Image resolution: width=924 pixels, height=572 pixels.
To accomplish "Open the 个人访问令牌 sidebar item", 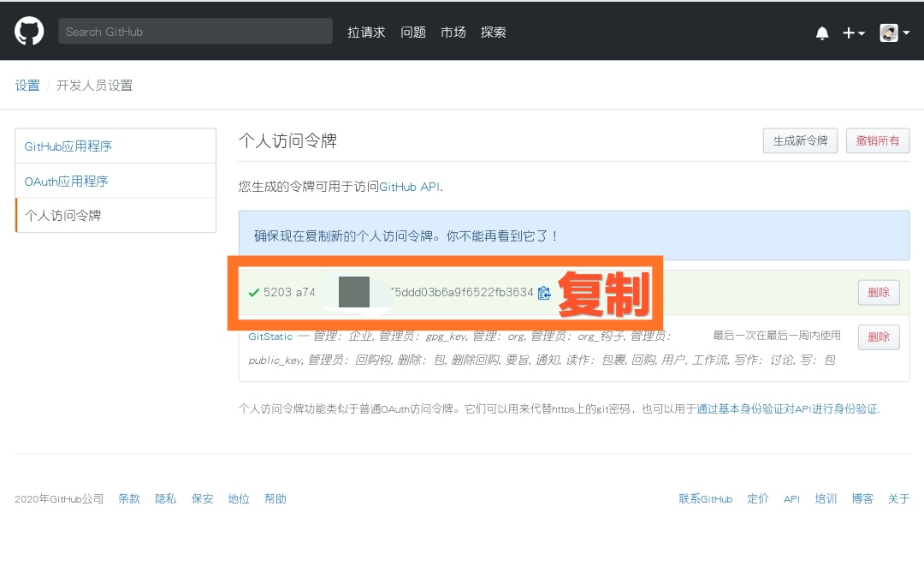I will pyautogui.click(x=63, y=216).
